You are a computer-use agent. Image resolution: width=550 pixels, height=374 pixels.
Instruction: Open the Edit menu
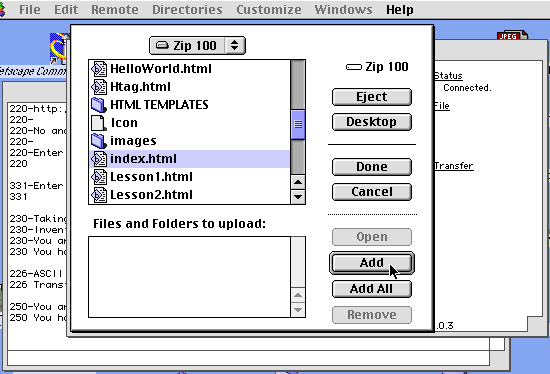[x=66, y=9]
